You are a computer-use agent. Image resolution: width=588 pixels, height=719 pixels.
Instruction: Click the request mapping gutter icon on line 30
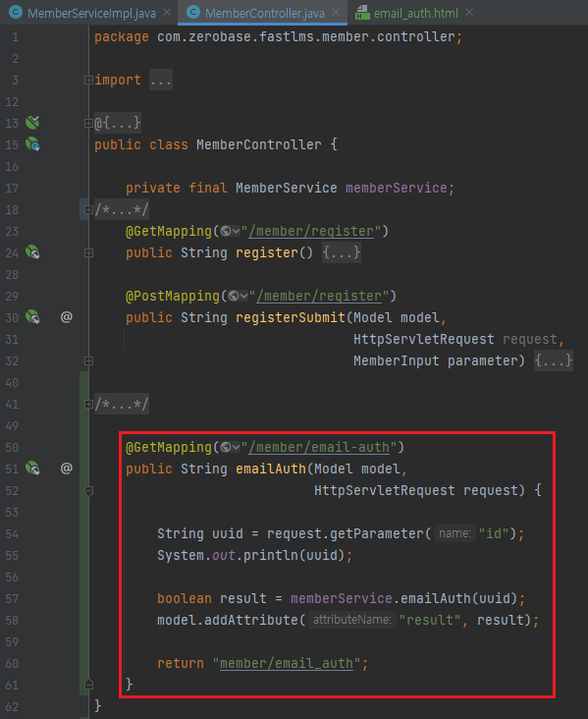tap(32, 317)
